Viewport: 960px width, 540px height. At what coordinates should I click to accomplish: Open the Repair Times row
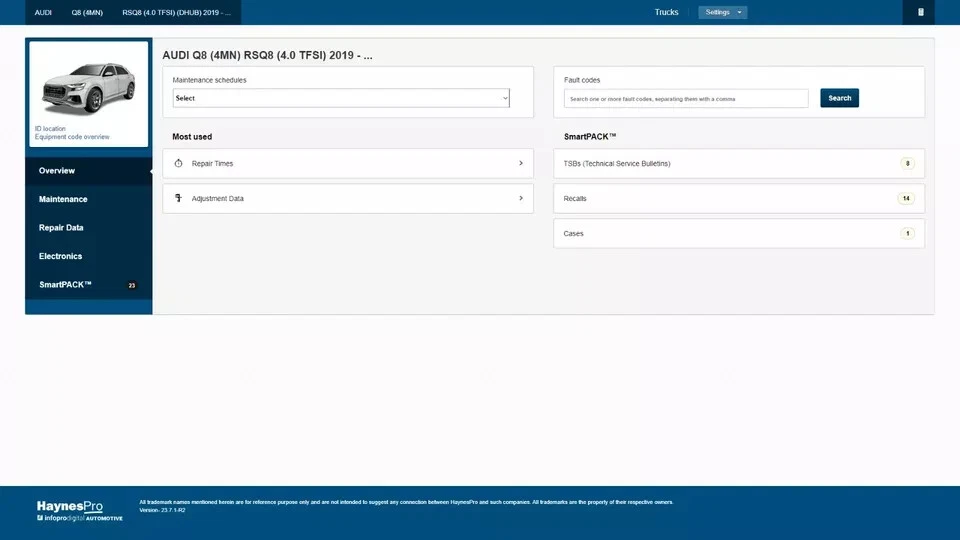[x=348, y=163]
